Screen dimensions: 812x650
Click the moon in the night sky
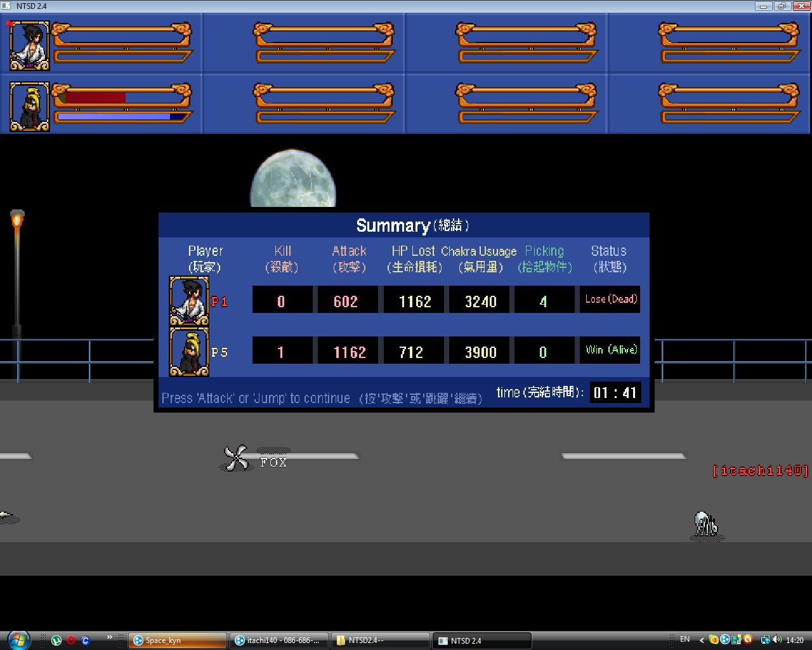293,179
